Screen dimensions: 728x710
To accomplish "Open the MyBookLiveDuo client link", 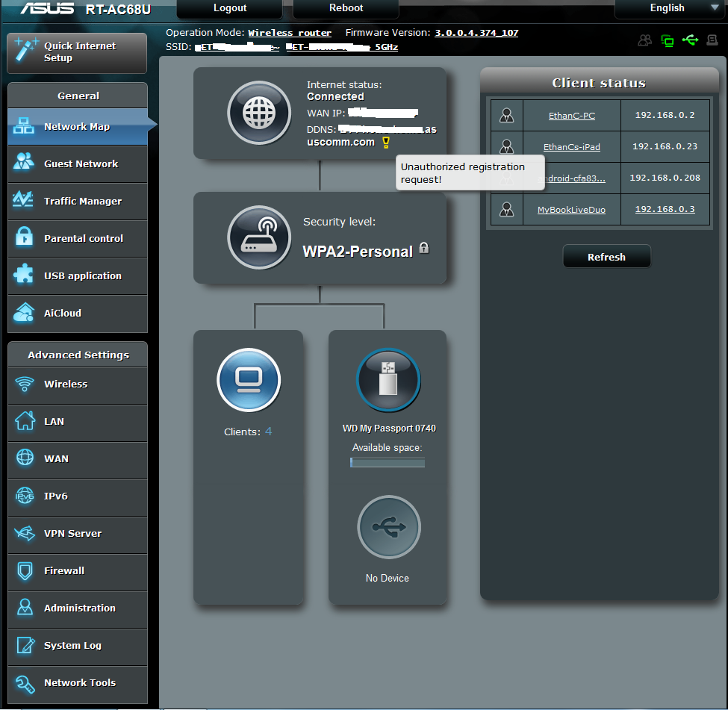I will pyautogui.click(x=571, y=210).
